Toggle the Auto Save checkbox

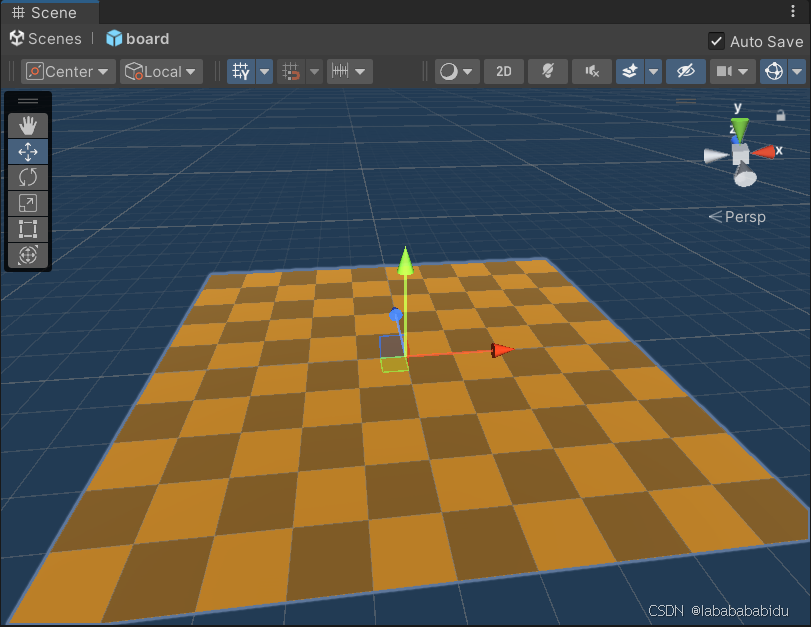coord(716,41)
